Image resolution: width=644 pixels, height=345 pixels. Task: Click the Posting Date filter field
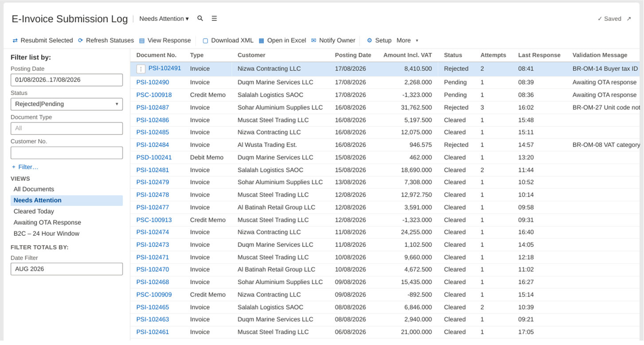pos(67,80)
